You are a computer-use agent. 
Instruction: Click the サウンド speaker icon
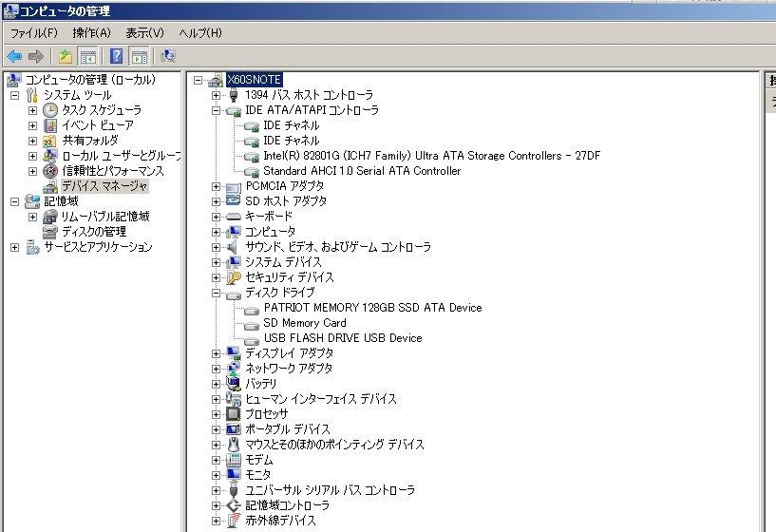coord(233,247)
